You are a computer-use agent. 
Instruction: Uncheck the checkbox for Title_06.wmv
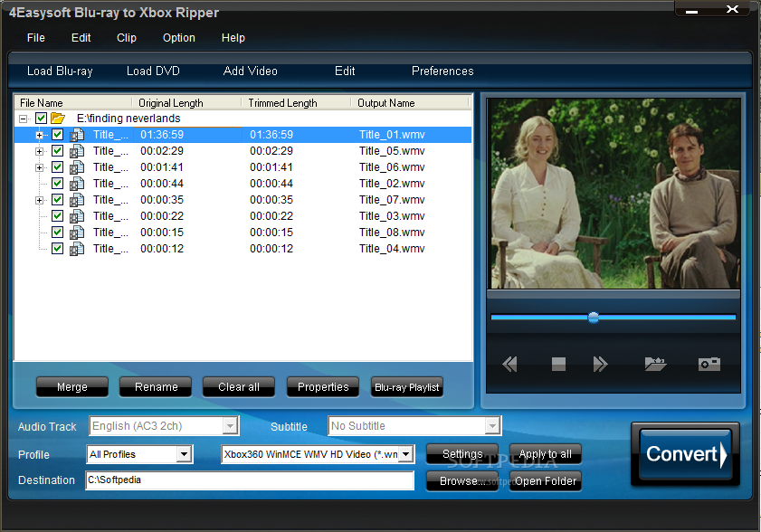(57, 167)
